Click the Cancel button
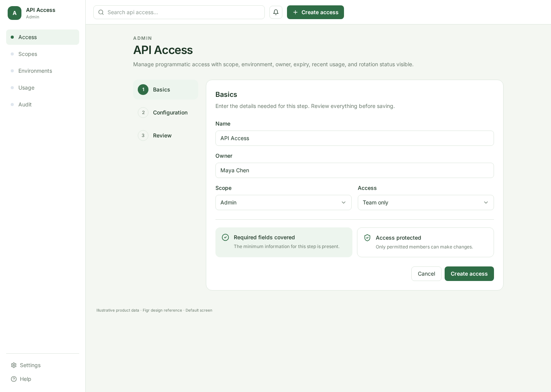 coord(426,274)
